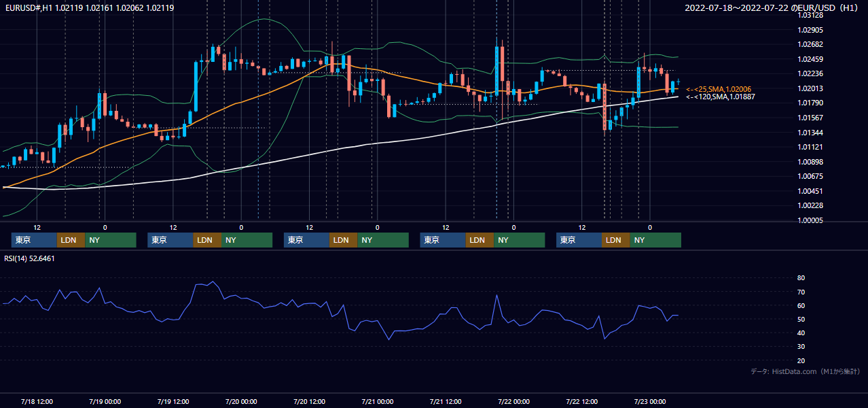Click the 東京 session box above 7/22 12:00
The height and width of the screenshot is (408, 868).
(579, 240)
